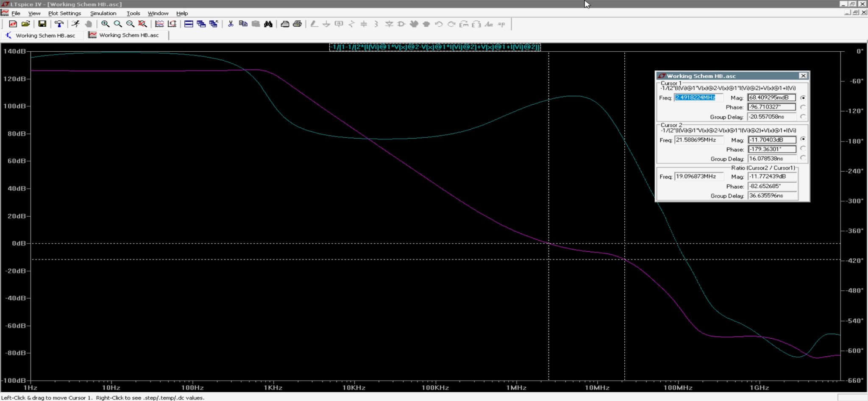Click Cursor 2 Mag value -11.70403dB

click(x=772, y=140)
